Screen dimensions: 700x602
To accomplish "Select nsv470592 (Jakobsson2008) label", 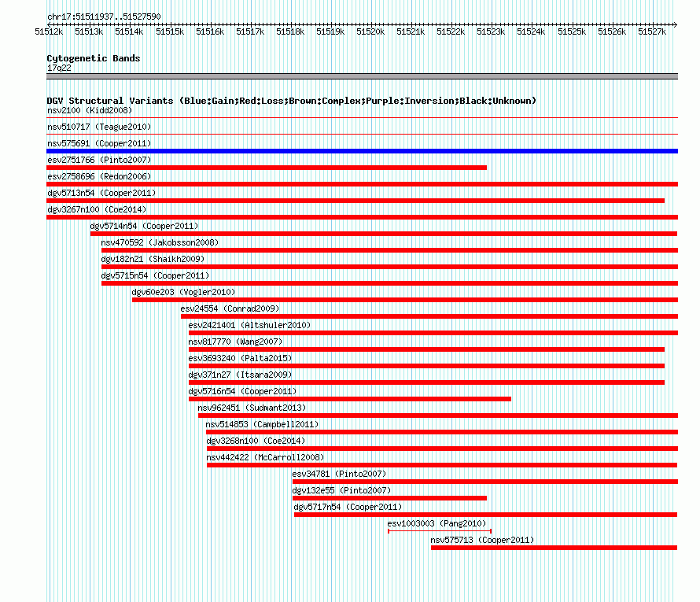I will [160, 242].
